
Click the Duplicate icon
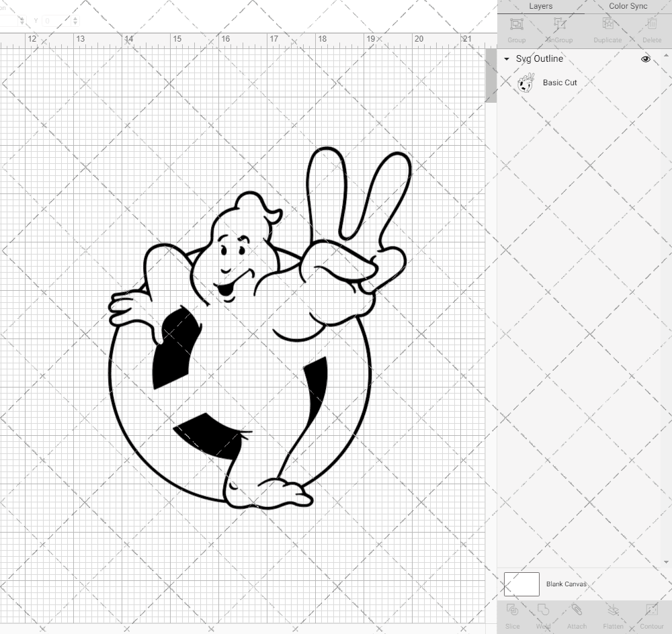(607, 24)
